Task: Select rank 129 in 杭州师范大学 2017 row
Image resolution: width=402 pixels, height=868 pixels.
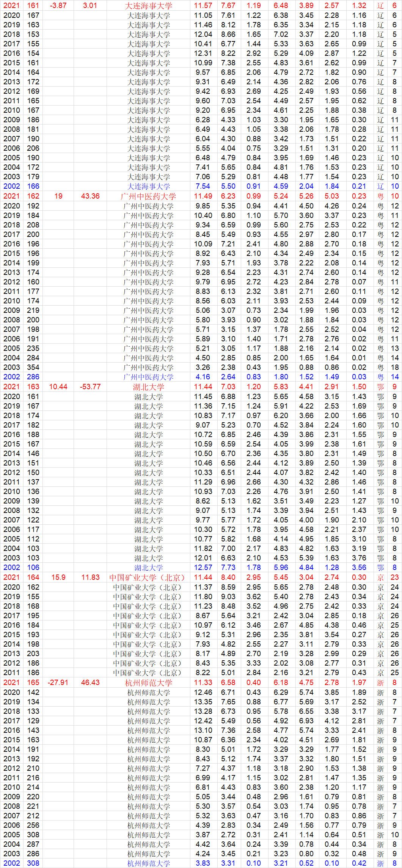Action: [x=33, y=721]
